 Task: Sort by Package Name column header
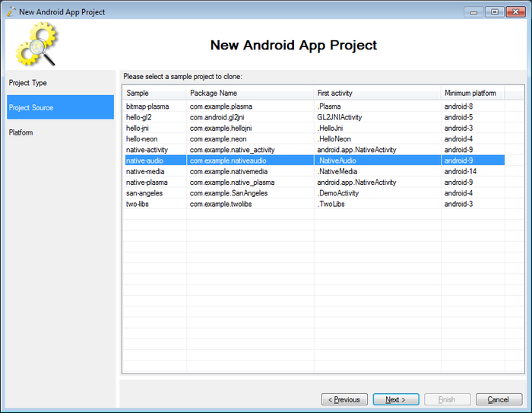point(250,93)
